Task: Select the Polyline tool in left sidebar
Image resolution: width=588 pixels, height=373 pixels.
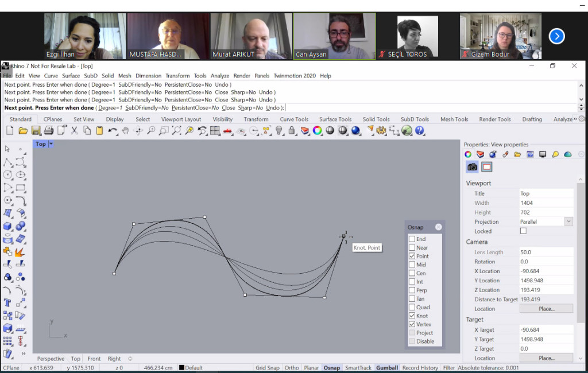Action: click(8, 162)
